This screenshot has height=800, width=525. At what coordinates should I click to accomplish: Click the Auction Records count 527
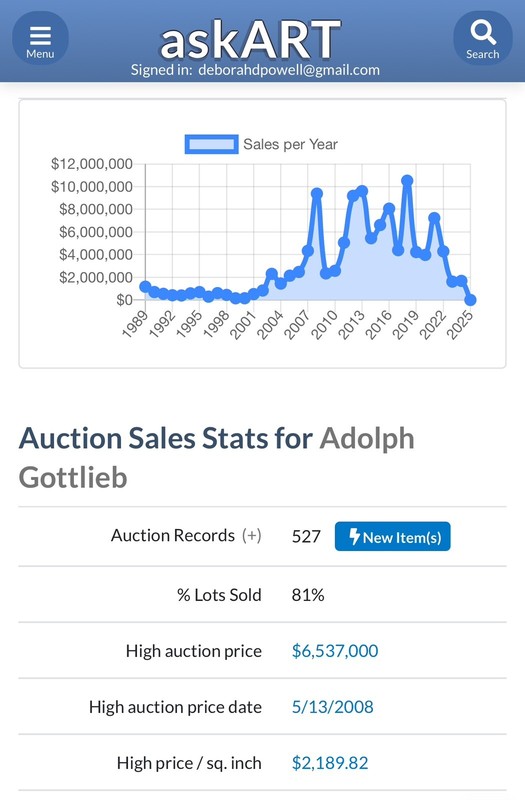[x=306, y=536]
